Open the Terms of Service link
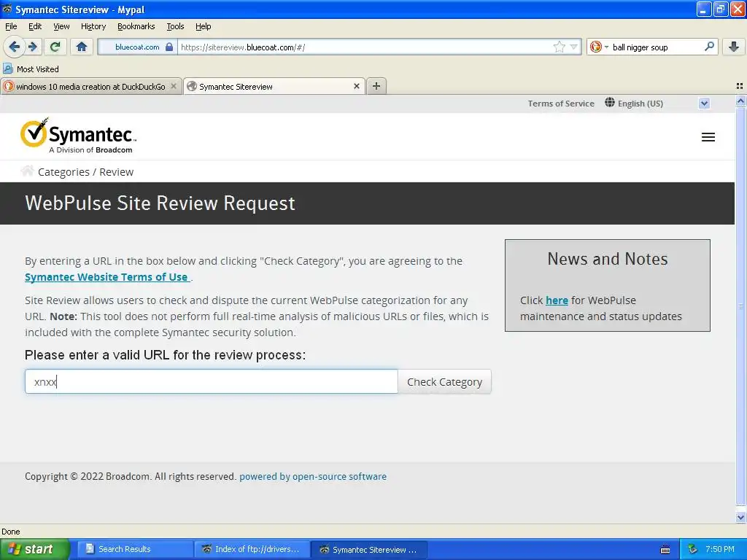The height and width of the screenshot is (560, 747). (561, 104)
